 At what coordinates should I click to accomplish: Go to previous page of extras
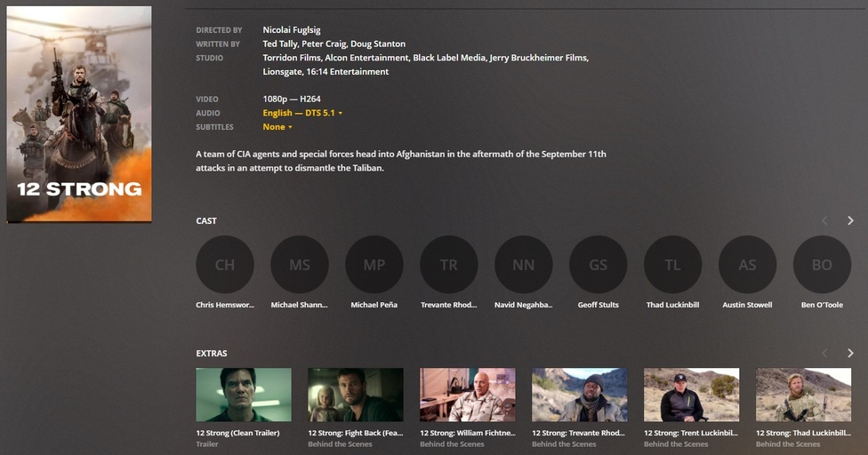[x=824, y=353]
